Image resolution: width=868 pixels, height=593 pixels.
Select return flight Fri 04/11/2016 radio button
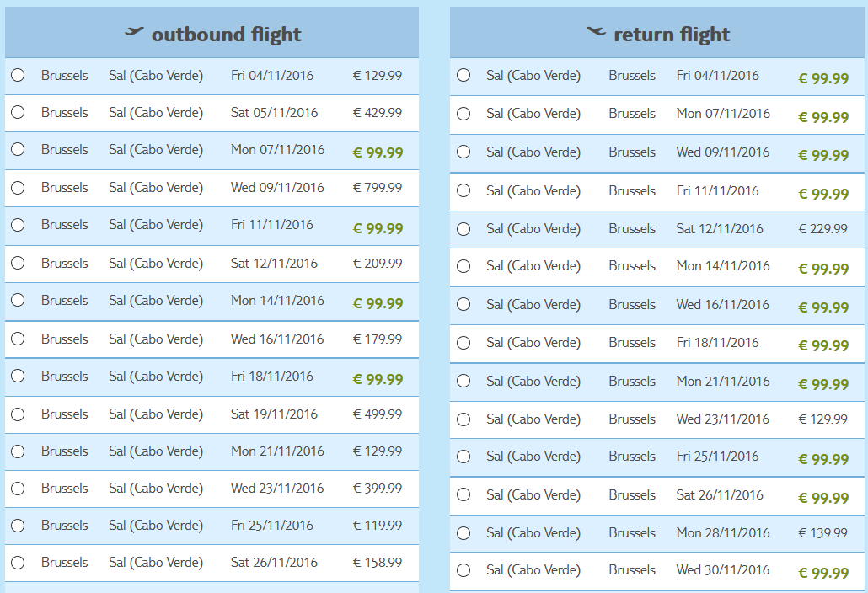pyautogui.click(x=463, y=75)
